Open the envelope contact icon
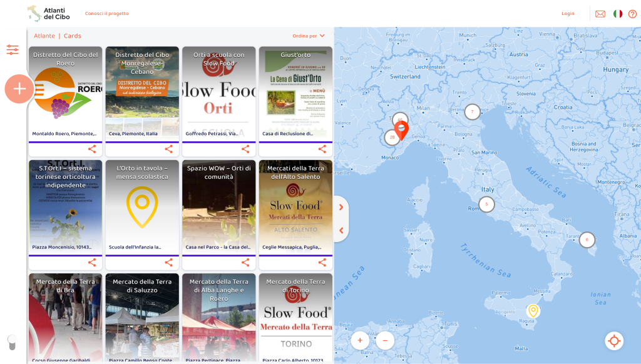 [x=600, y=14]
